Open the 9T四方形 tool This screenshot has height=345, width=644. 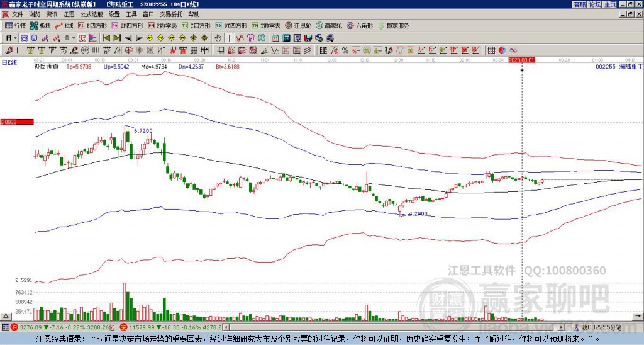click(x=231, y=25)
